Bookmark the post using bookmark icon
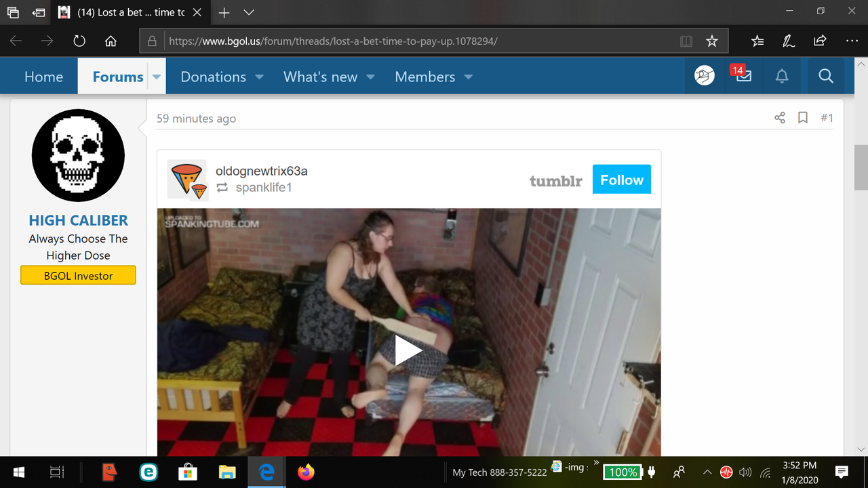The image size is (868, 488). coord(802,118)
